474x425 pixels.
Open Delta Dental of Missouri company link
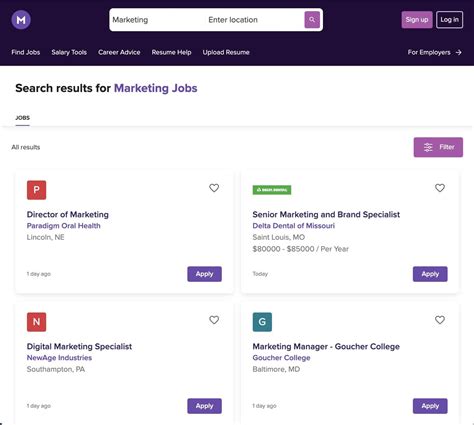click(x=294, y=226)
